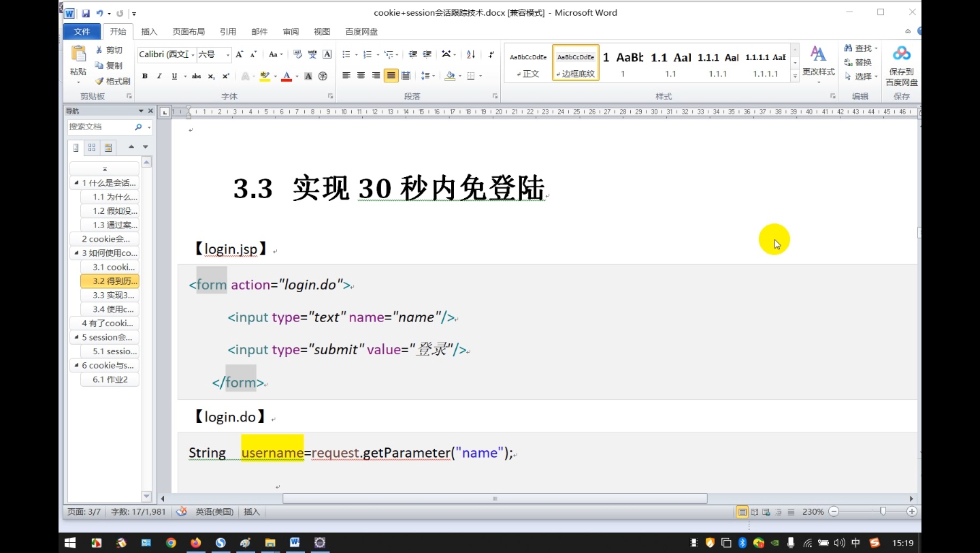980x553 pixels.
Task: Sort text with the A-Z sort icon
Action: coord(471,54)
